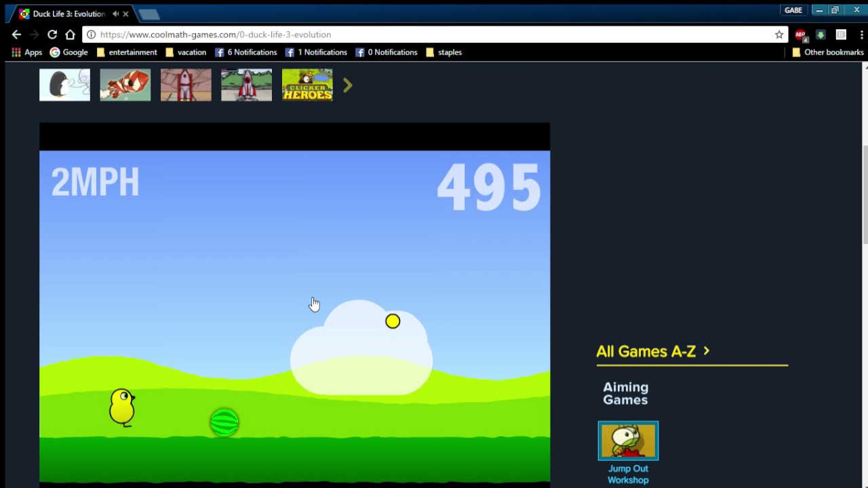Image resolution: width=868 pixels, height=488 pixels.
Task: Mute the tab via the speaker icon
Action: coord(115,14)
